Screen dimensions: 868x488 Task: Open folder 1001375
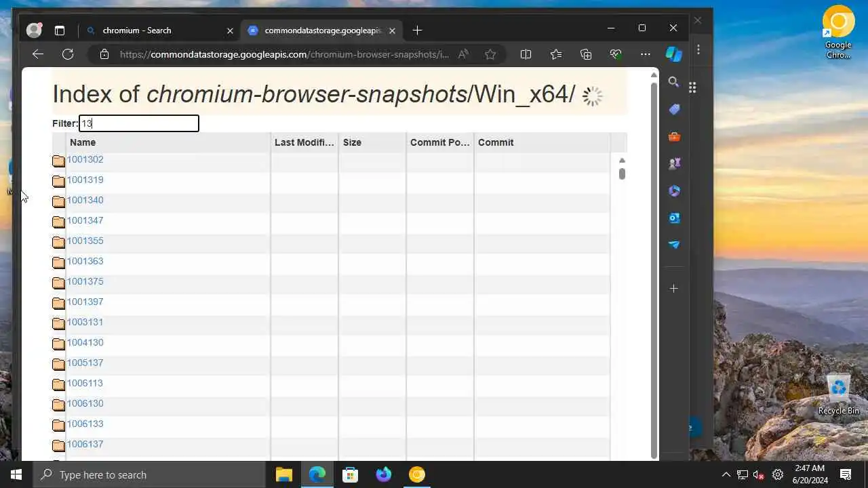pyautogui.click(x=85, y=281)
